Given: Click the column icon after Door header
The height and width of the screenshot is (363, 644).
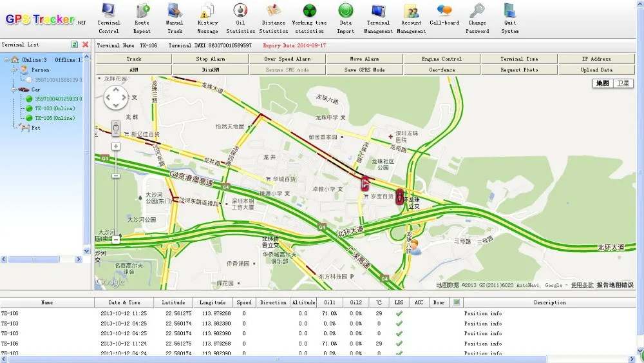Looking at the screenshot, I should [456, 302].
